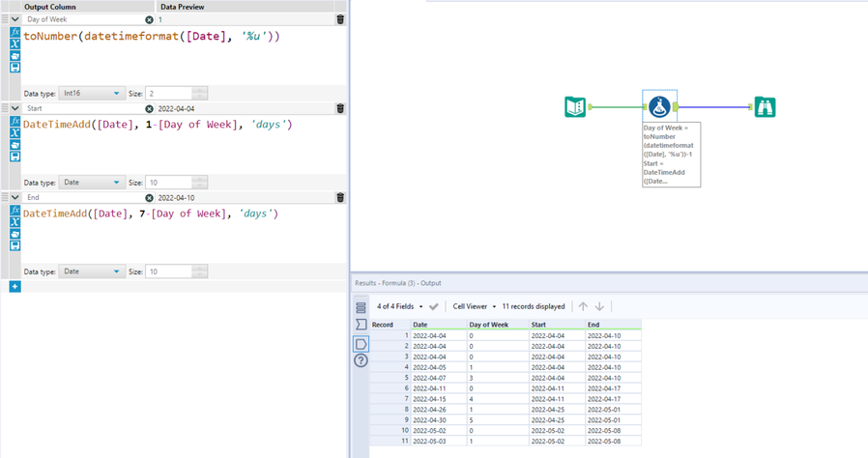Collapse the End expression block
Viewport: 868px width, 458px height.
click(x=14, y=197)
